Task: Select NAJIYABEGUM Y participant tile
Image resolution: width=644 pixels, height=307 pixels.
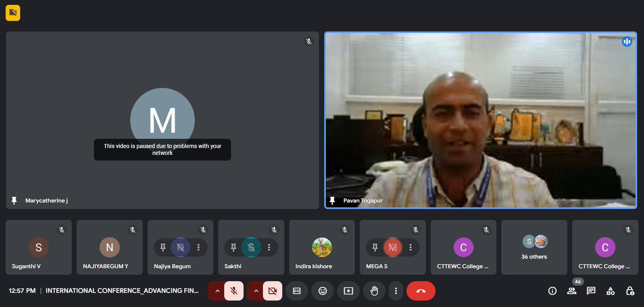Action: [110, 247]
